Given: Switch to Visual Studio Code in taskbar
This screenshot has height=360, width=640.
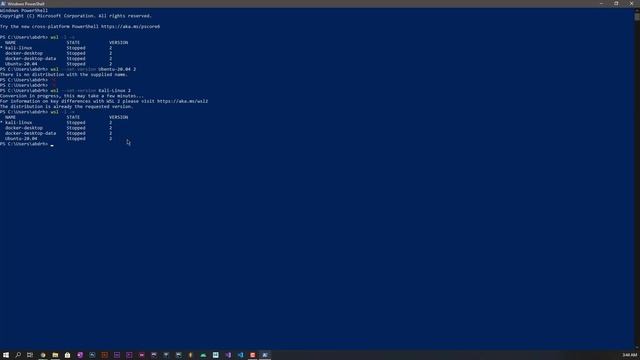Looking at the screenshot, I should pyautogui.click(x=240, y=355).
